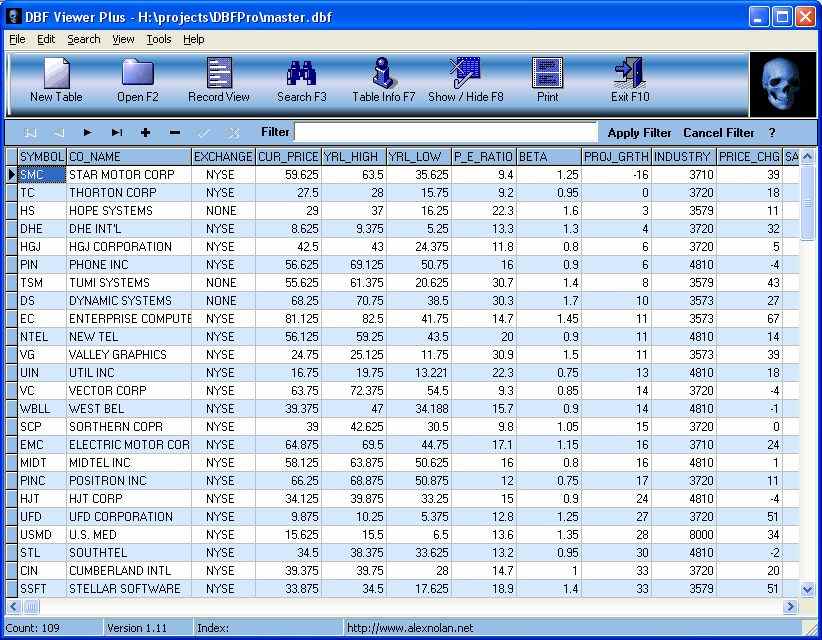Exit the application via Exit F10
Image resolution: width=822 pixels, height=640 pixels.
tap(630, 81)
